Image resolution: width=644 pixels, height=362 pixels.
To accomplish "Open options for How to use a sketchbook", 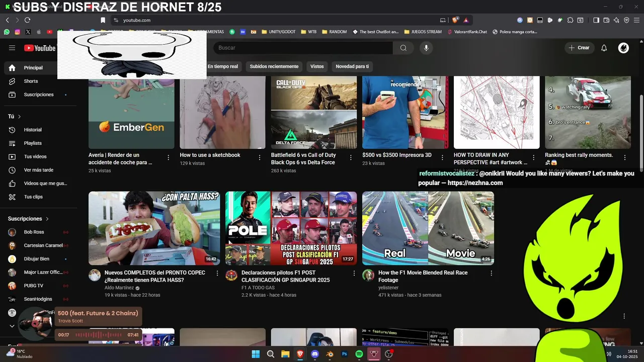I will click(260, 158).
